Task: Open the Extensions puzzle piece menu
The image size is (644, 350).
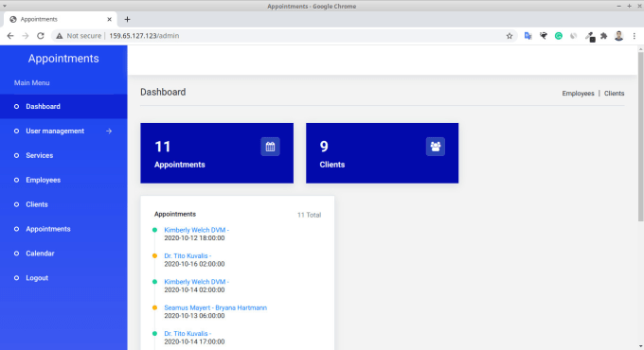Action: click(x=604, y=36)
